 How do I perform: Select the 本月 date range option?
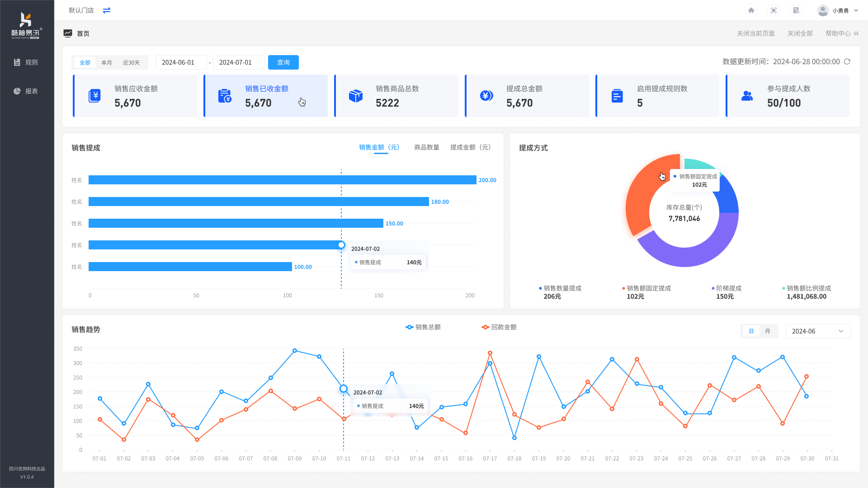pyautogui.click(x=107, y=63)
